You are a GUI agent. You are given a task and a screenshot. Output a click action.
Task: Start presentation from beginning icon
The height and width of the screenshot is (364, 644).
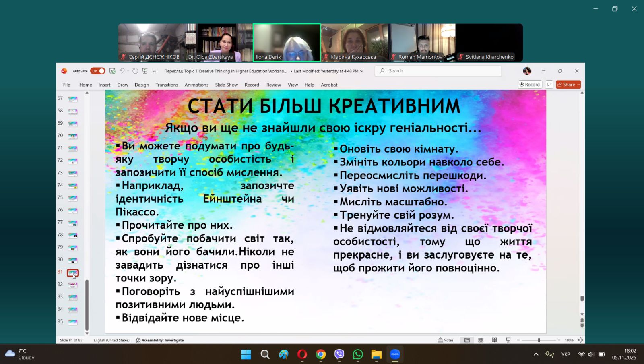[145, 71]
